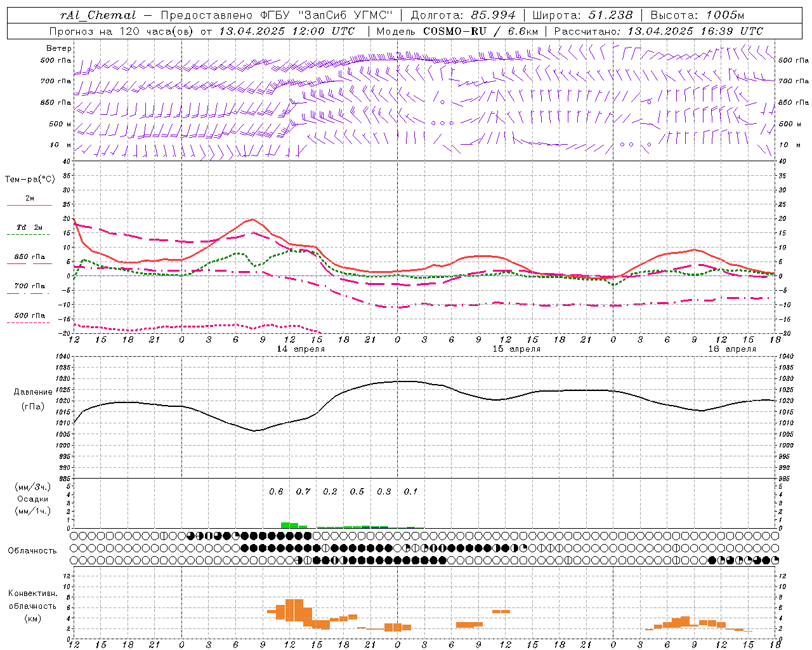
Task: Select the forecast start 13.04.2025 12:00 UTC
Action: pyautogui.click(x=287, y=31)
